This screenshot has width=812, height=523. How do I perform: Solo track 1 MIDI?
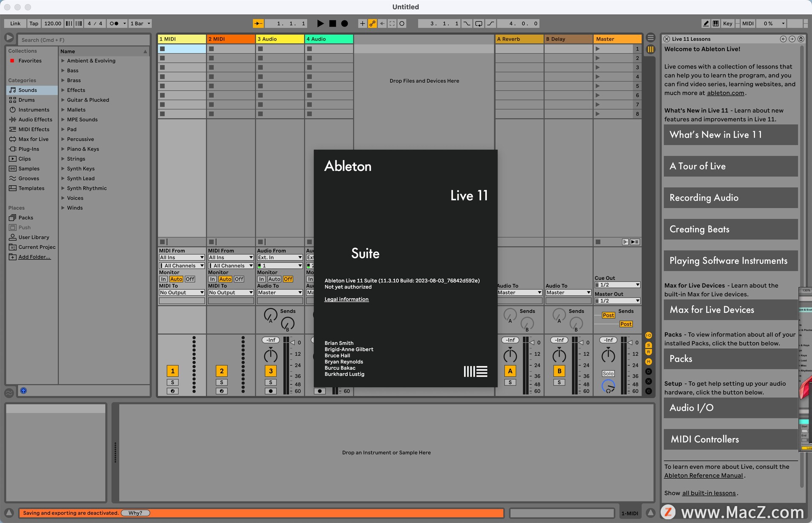coord(173,382)
